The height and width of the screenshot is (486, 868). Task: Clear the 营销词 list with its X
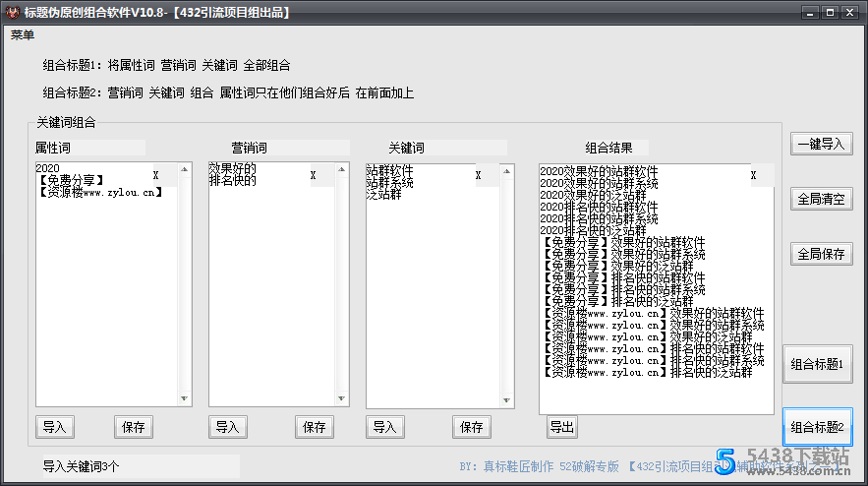[x=314, y=175]
